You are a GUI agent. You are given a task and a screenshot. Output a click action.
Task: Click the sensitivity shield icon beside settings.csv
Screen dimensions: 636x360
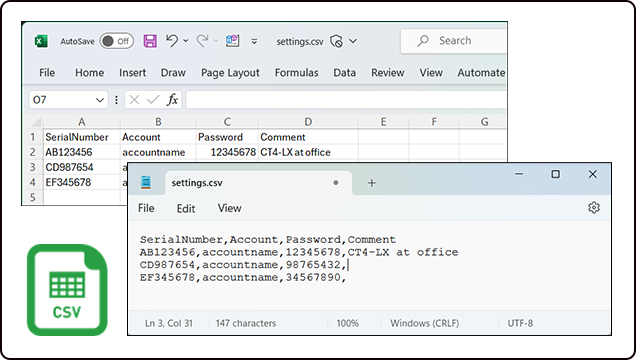[x=336, y=41]
